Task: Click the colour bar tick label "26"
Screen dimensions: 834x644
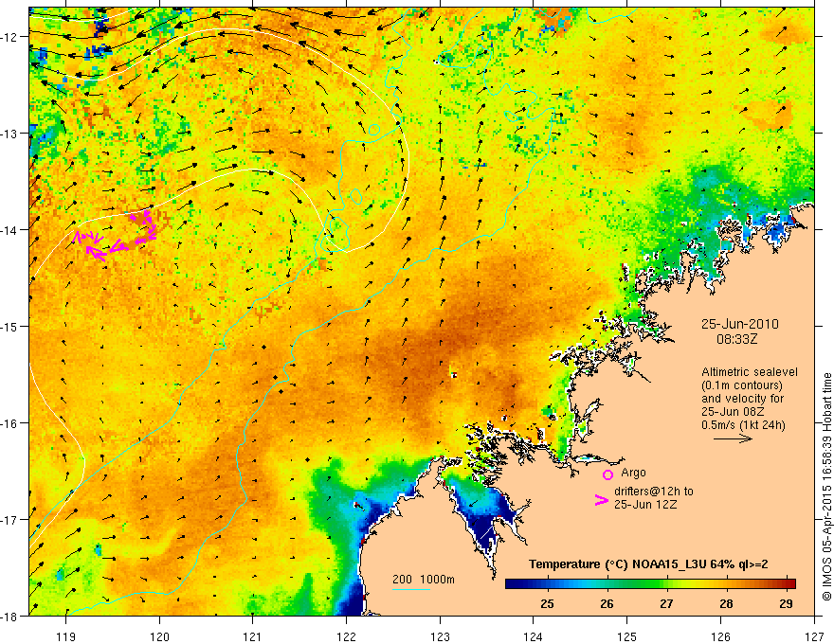Action: coord(607,603)
